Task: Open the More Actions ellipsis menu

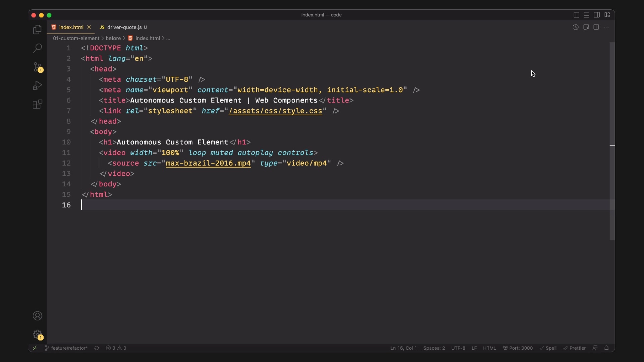Action: [606, 27]
